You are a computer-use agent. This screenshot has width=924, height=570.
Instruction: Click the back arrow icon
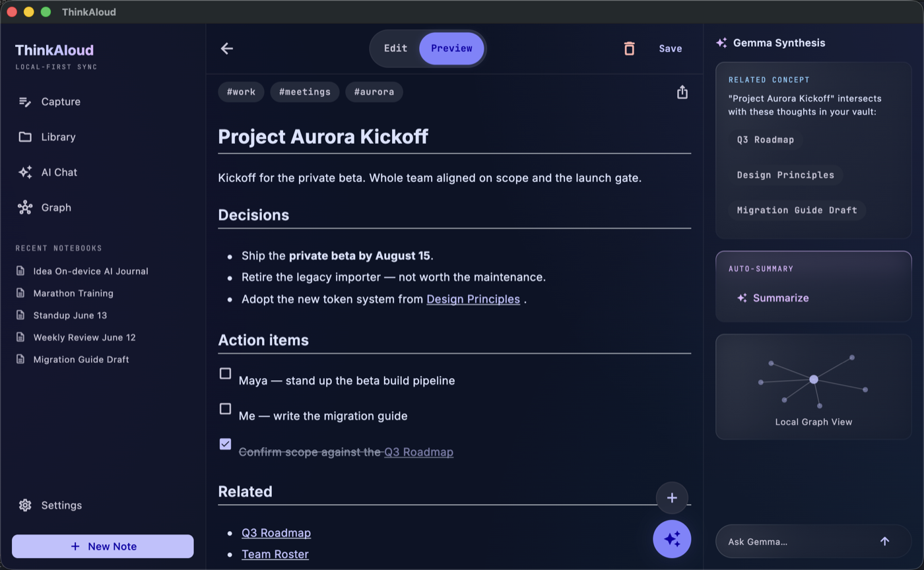227,48
